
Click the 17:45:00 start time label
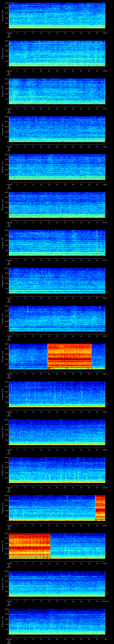pos(9,71)
